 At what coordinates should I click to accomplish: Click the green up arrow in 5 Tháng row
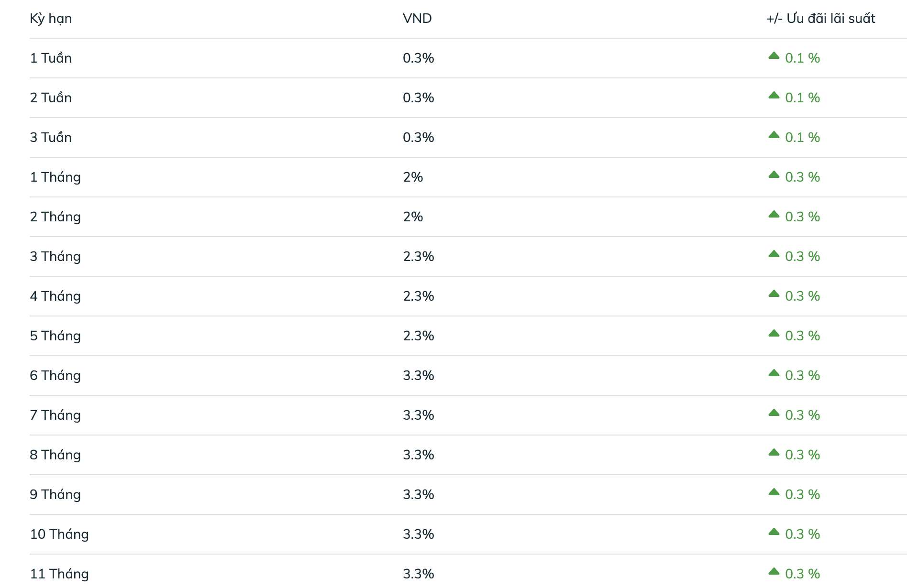pyautogui.click(x=774, y=333)
